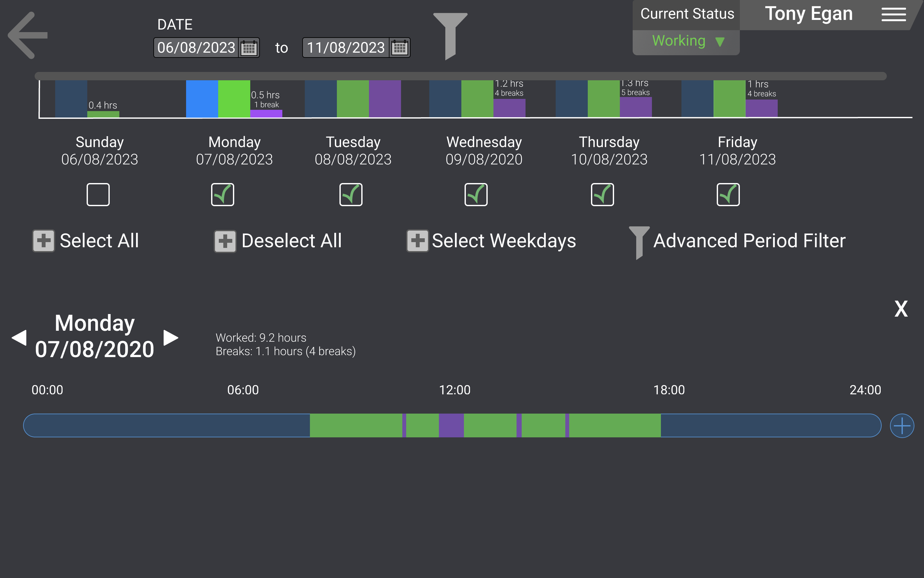Click the dark blue timeline segment after 18:00
924x578 pixels.
click(x=771, y=425)
